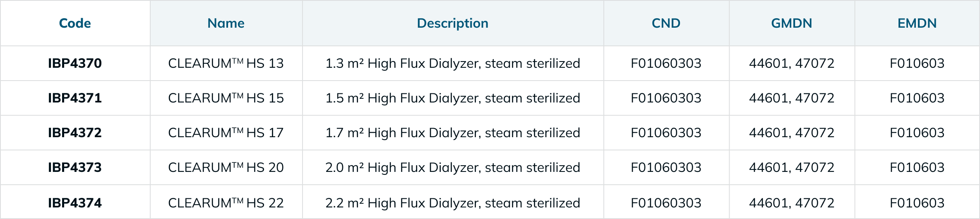
Task: Click the 2.2 m² High Flux Dialyzer description
Action: pyautogui.click(x=453, y=203)
